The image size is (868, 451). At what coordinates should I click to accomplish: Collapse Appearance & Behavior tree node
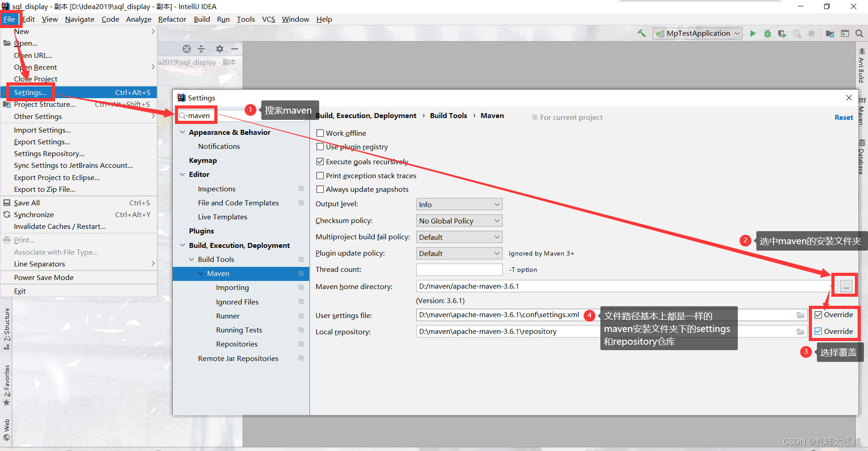(183, 132)
